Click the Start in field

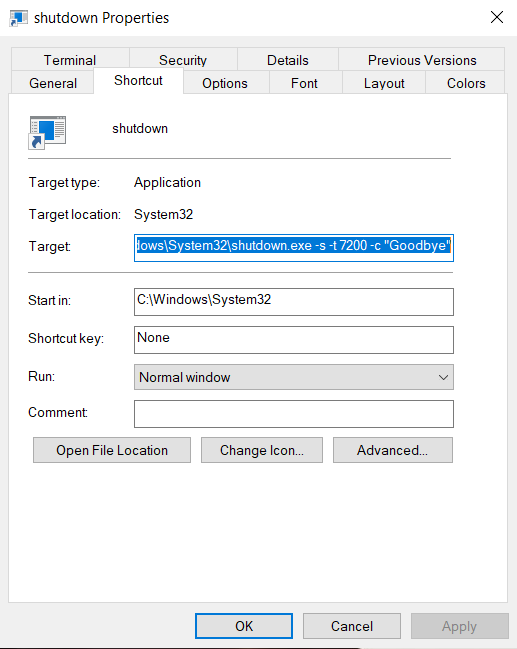294,302
